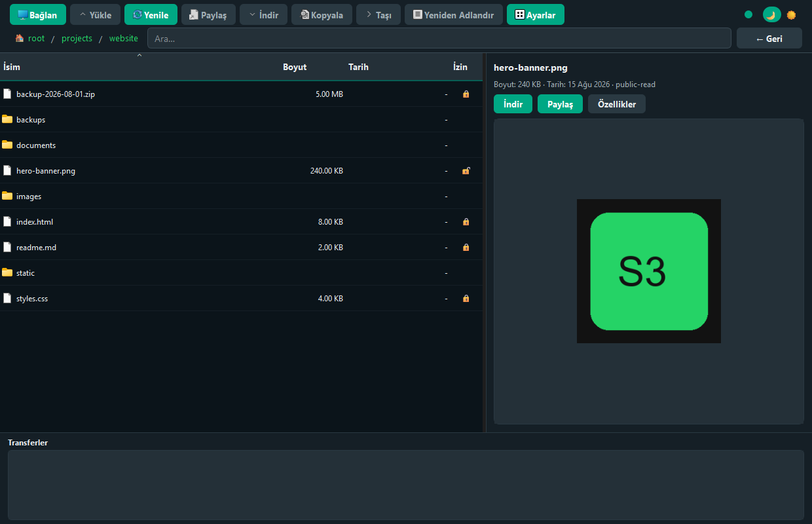Viewport: 812px width, 524px height.
Task: Select the hero-banner.png file icon
Action: [x=7, y=170]
